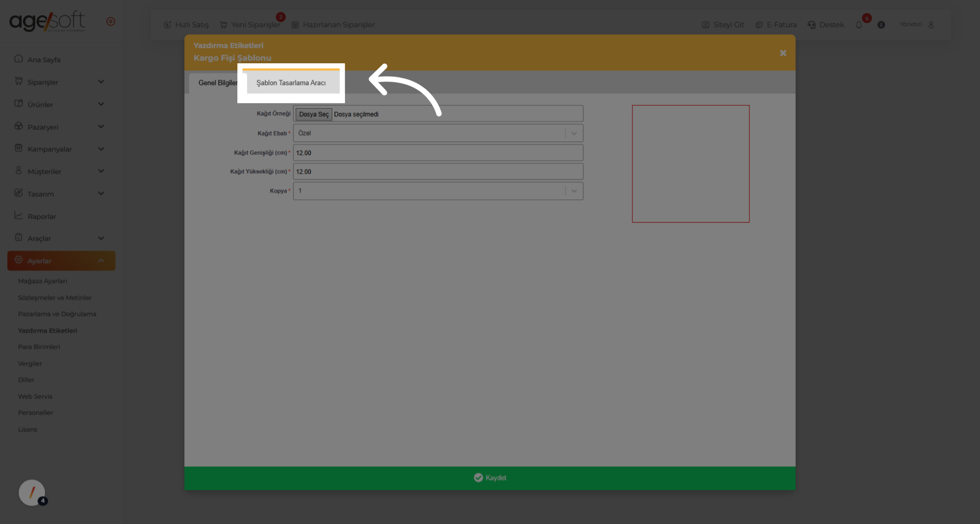Click the Destek headset icon

[x=812, y=24]
